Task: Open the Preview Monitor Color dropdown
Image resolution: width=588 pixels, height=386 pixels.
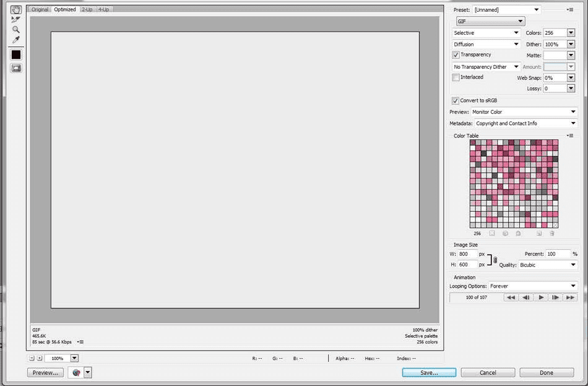Action: (x=524, y=112)
